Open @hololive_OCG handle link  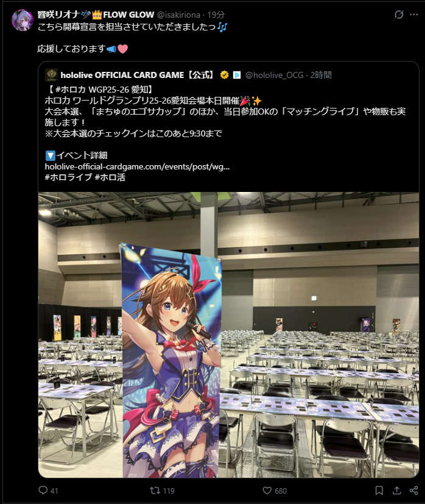(x=275, y=75)
